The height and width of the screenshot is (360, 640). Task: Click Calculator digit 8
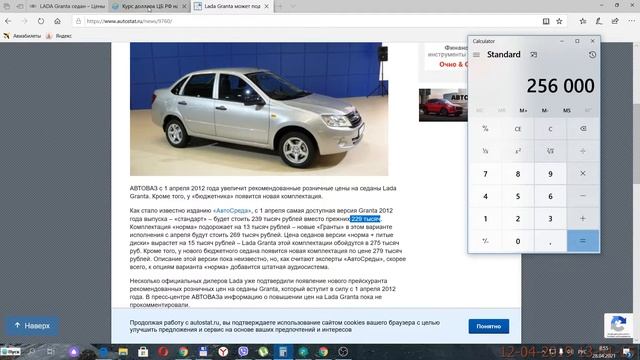[518, 173]
